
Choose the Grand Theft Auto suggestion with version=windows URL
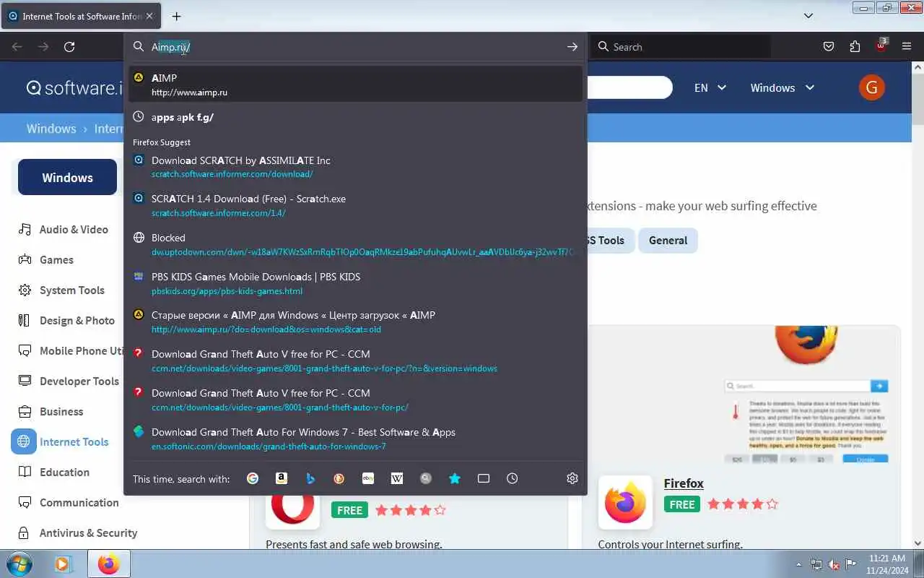click(355, 361)
